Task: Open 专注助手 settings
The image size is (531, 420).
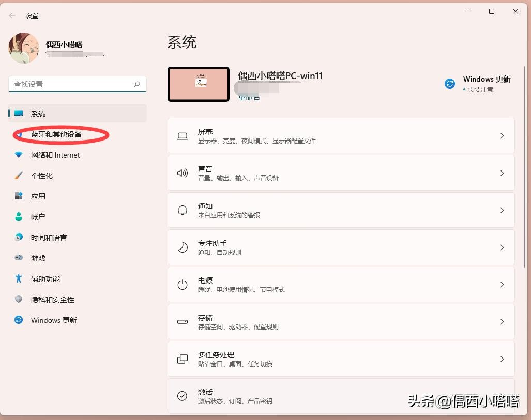Action: [x=341, y=247]
